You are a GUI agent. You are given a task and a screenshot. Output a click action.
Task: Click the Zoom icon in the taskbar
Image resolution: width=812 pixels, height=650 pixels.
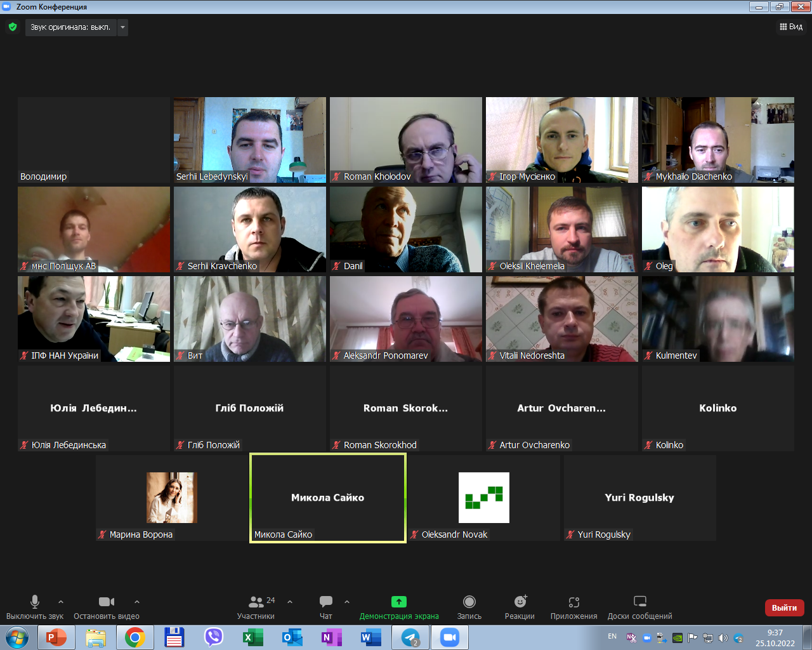coord(450,637)
